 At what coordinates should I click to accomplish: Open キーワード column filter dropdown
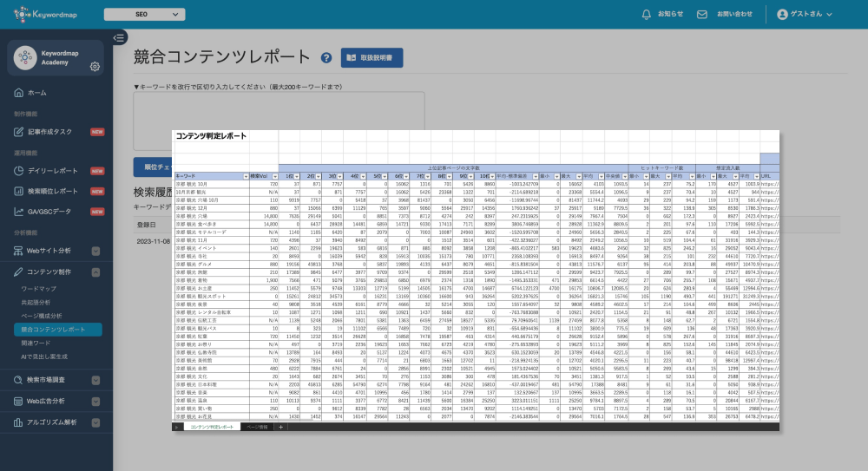[x=246, y=177]
